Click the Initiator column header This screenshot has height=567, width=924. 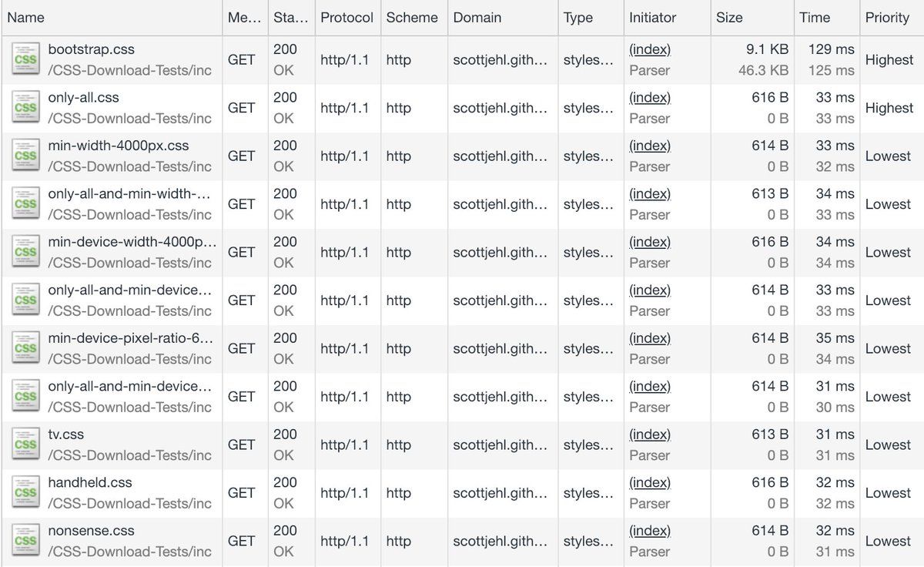pyautogui.click(x=652, y=18)
